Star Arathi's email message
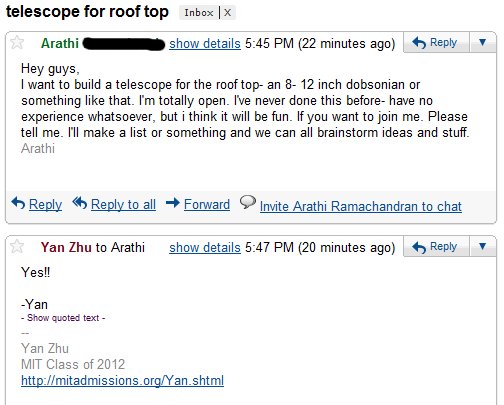This screenshot has height=405, width=504. (x=17, y=43)
